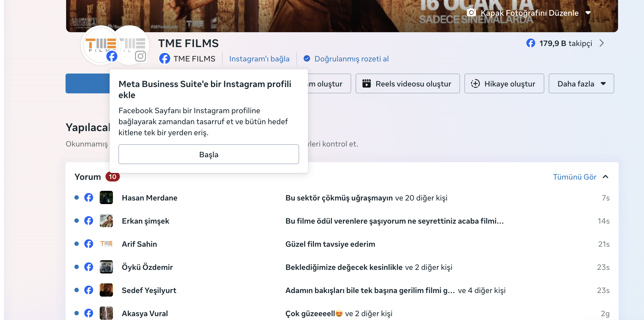
Task: Click the 7s timestamp on Hasan Merdane row
Action: 605,198
